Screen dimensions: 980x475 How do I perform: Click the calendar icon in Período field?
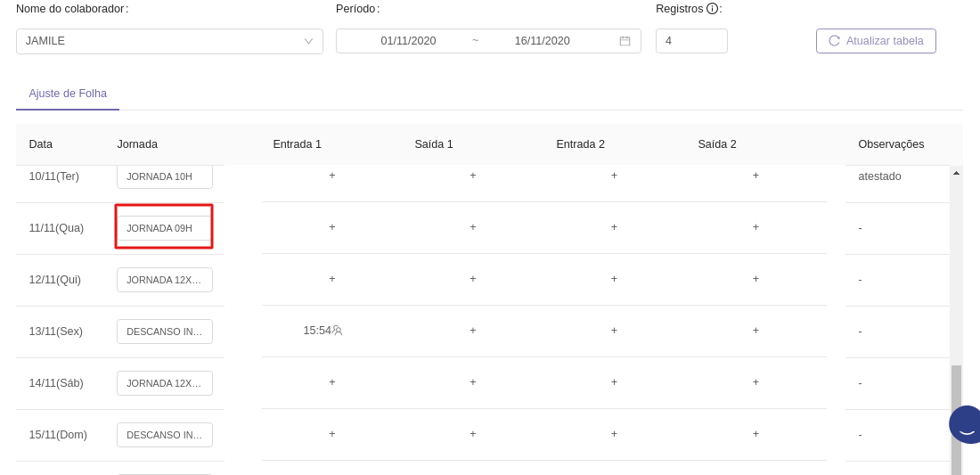pyautogui.click(x=625, y=41)
